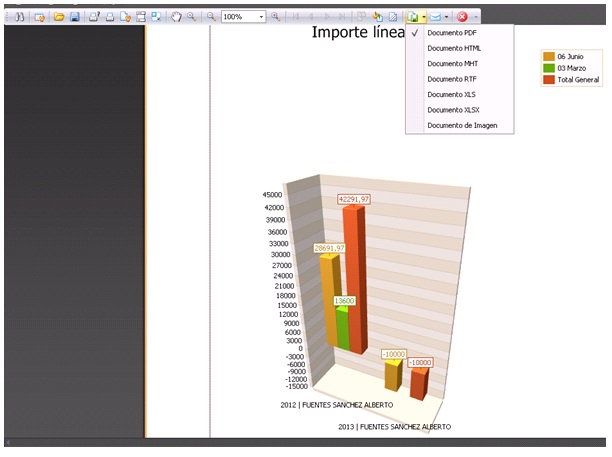Image resolution: width=612 pixels, height=457 pixels.
Task: Select Documento RTF export format
Action: pos(451,79)
